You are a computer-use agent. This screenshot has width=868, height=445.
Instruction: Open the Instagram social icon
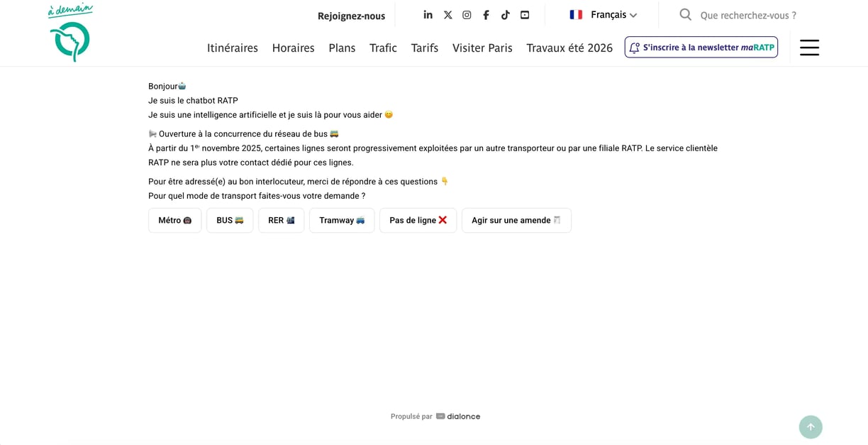[467, 15]
